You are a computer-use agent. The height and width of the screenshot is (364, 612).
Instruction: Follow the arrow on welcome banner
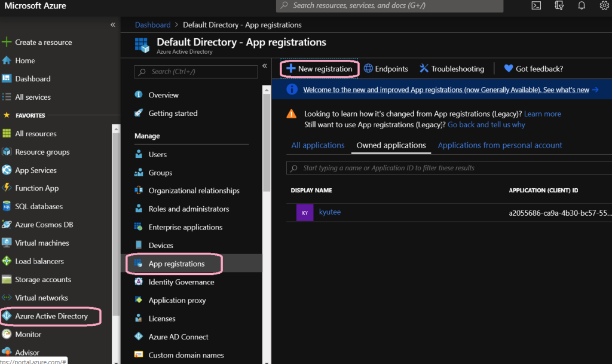click(x=596, y=90)
